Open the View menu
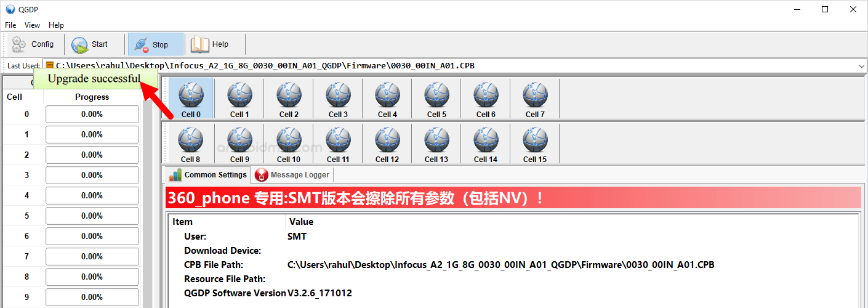 coord(33,25)
